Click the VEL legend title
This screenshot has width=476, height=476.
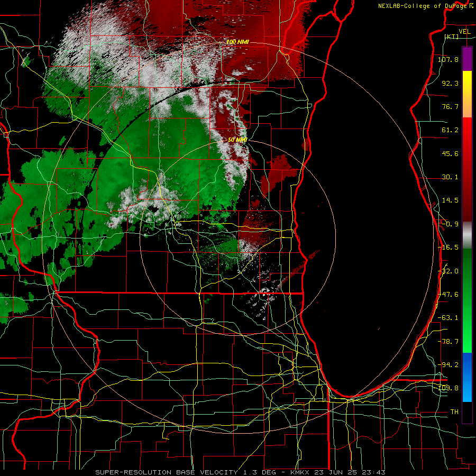[x=464, y=32]
